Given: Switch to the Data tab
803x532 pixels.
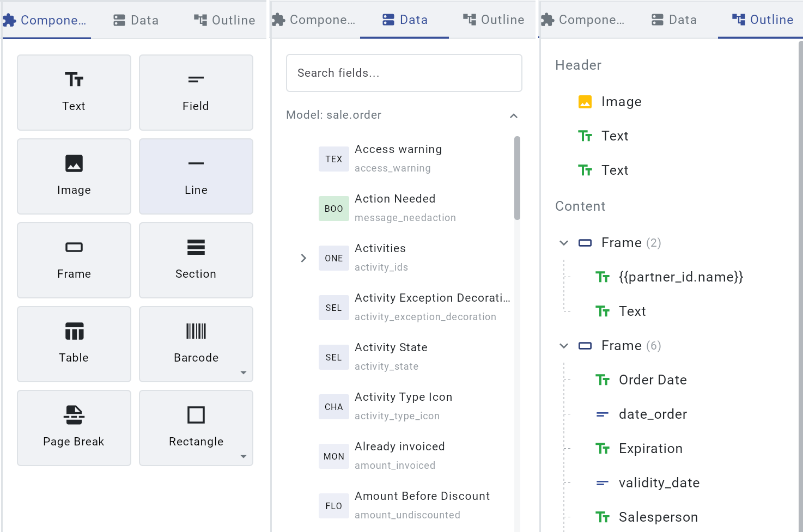Looking at the screenshot, I should [404, 20].
